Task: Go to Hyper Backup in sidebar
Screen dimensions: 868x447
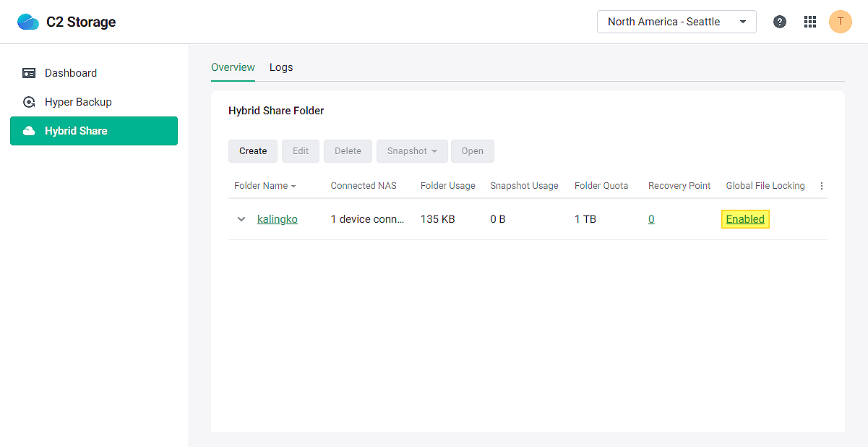Action: tap(78, 102)
